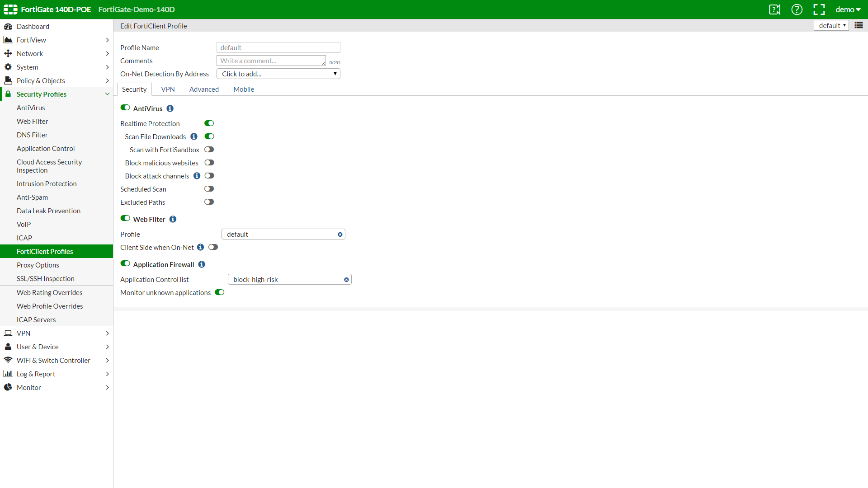Image resolution: width=868 pixels, height=488 pixels.
Task: Turn on Block malicious websites
Action: (209, 163)
